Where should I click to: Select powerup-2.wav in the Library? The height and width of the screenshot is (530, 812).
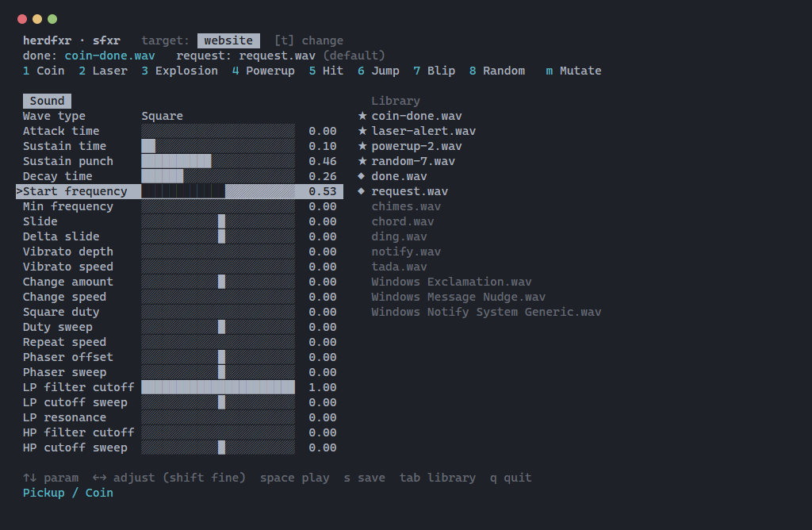point(416,146)
